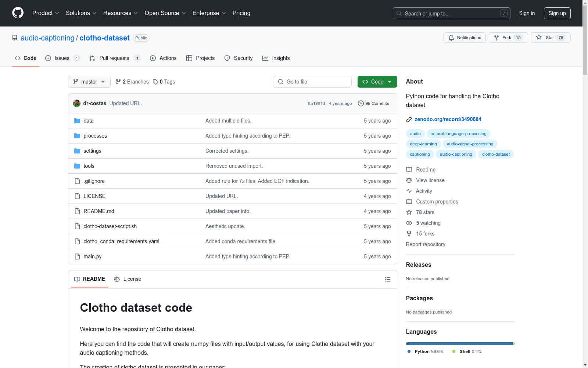Open the audio-signal-processing topic tag
Screen dimensions: 588x368
coord(470,144)
